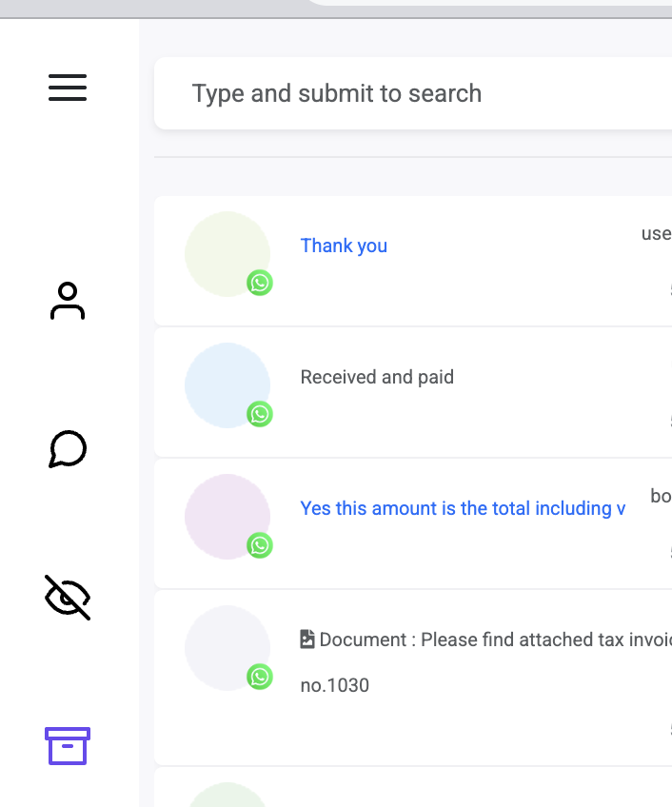This screenshot has height=807, width=672.
Task: Open the purple archive box icon
Action: [68, 746]
